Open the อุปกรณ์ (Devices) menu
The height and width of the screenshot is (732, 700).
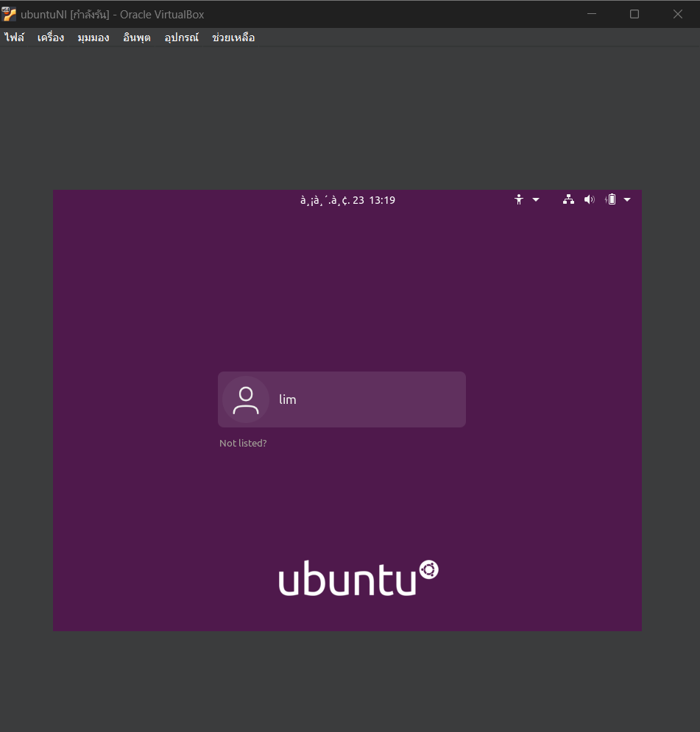[x=181, y=38]
